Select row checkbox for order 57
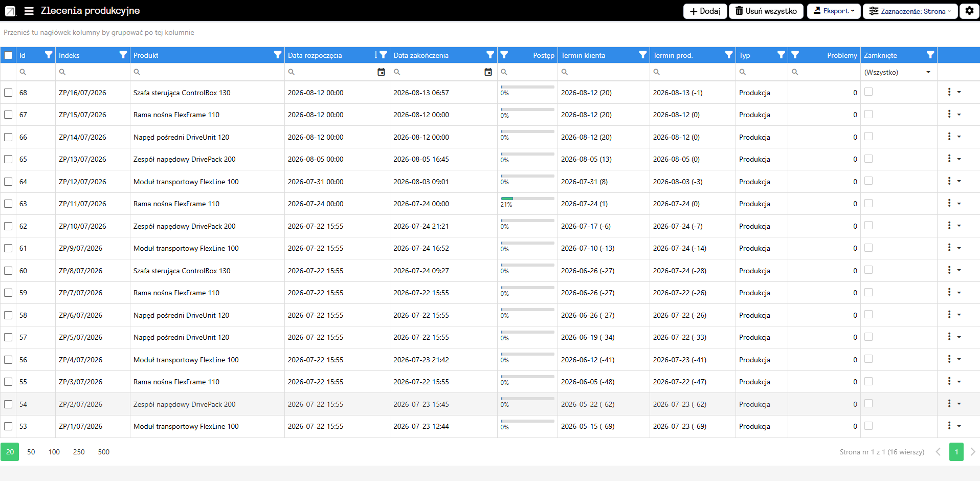This screenshot has width=980, height=481. point(8,337)
